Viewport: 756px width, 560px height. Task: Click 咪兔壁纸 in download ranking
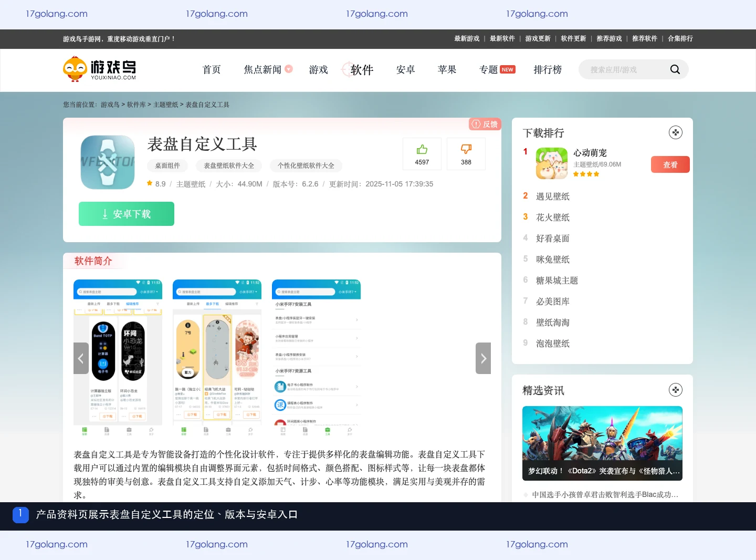click(x=553, y=260)
